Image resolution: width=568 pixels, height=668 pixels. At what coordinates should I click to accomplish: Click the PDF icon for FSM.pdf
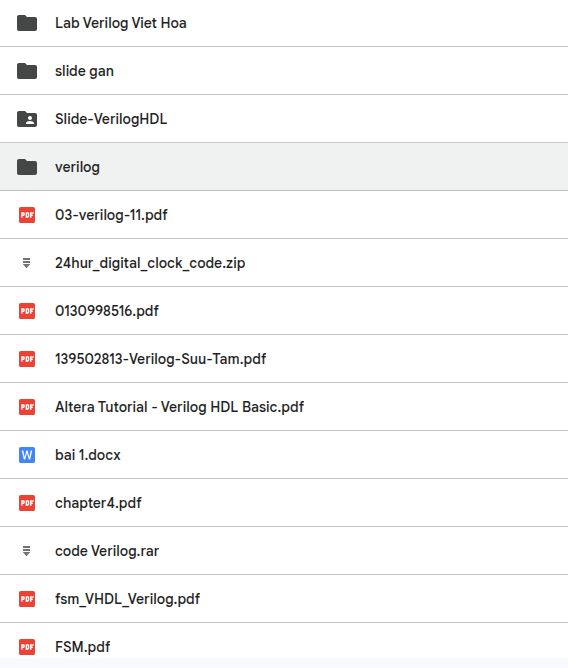click(27, 647)
